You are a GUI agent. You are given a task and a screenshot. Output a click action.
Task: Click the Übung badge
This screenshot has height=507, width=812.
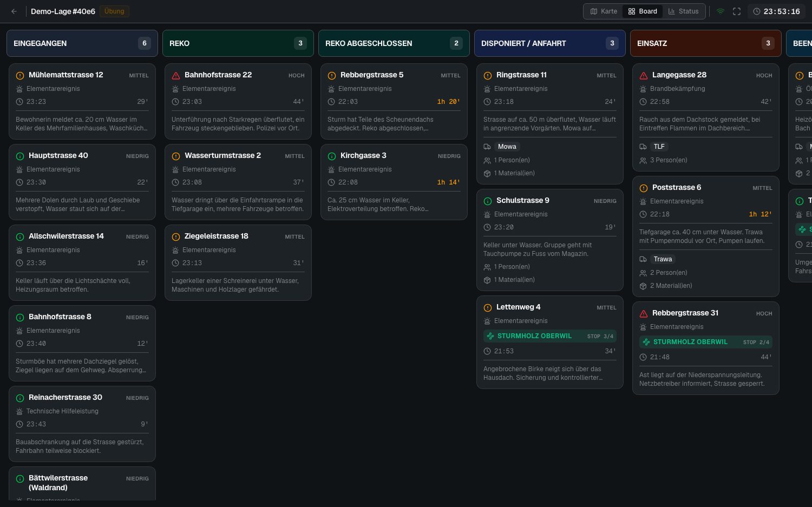coord(114,11)
